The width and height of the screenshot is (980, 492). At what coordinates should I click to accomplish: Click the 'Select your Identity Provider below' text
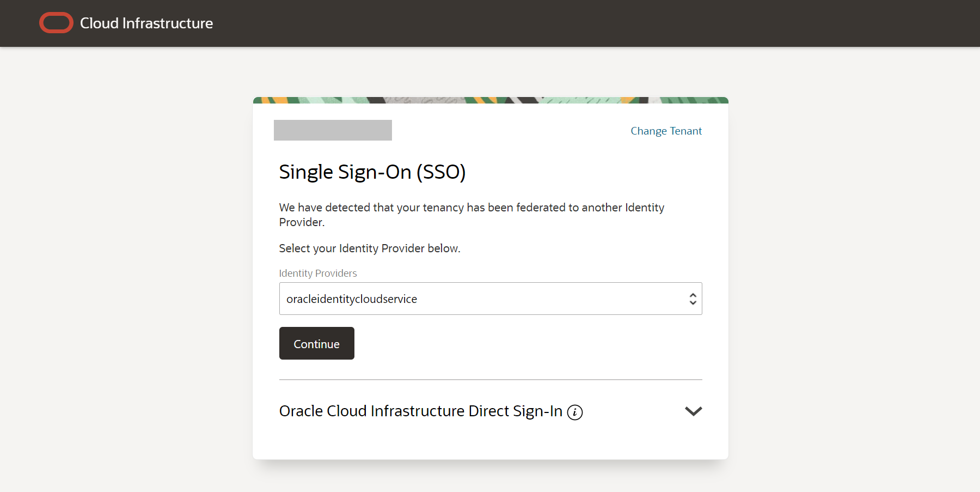pos(369,248)
